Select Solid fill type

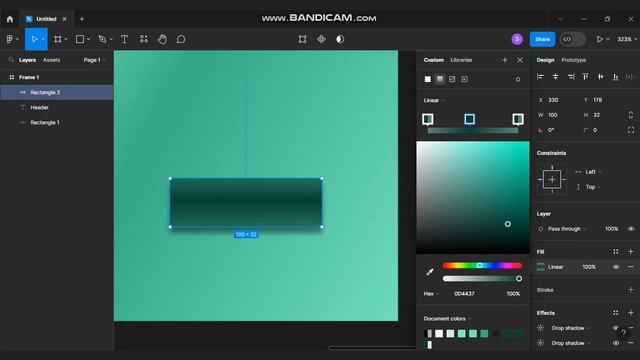click(x=427, y=79)
